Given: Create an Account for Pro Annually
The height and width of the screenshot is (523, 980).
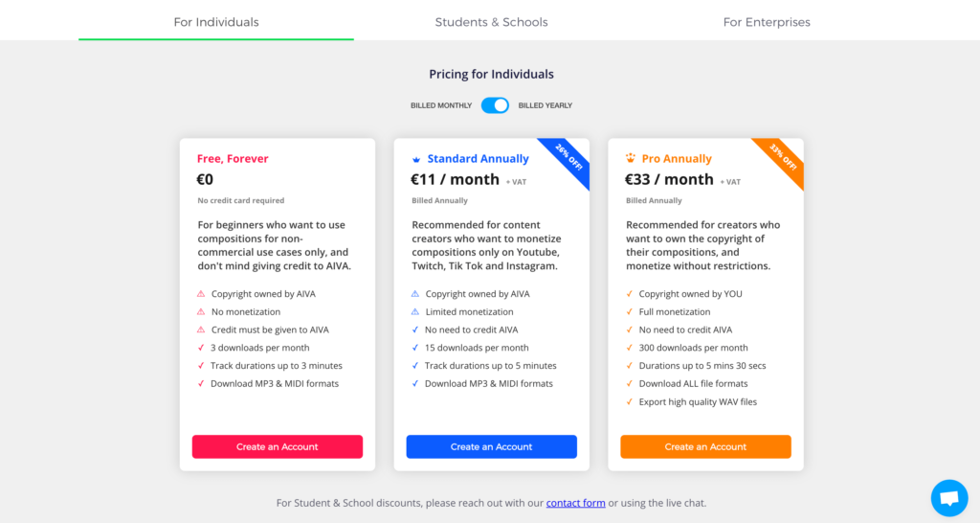Looking at the screenshot, I should click(705, 446).
